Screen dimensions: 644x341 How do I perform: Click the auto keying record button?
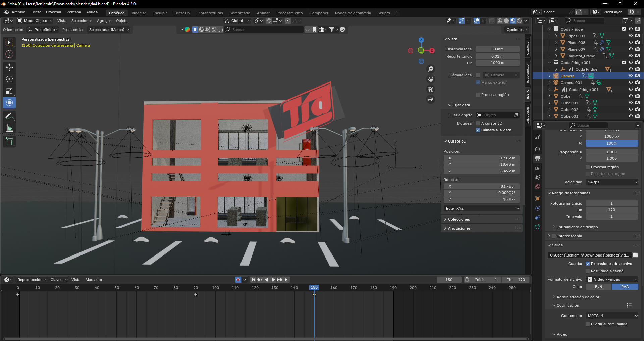coord(238,280)
